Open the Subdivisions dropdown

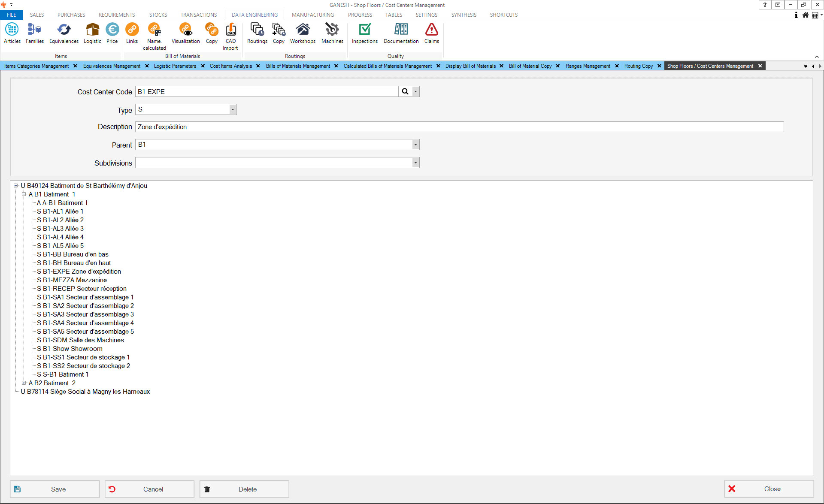pyautogui.click(x=415, y=163)
